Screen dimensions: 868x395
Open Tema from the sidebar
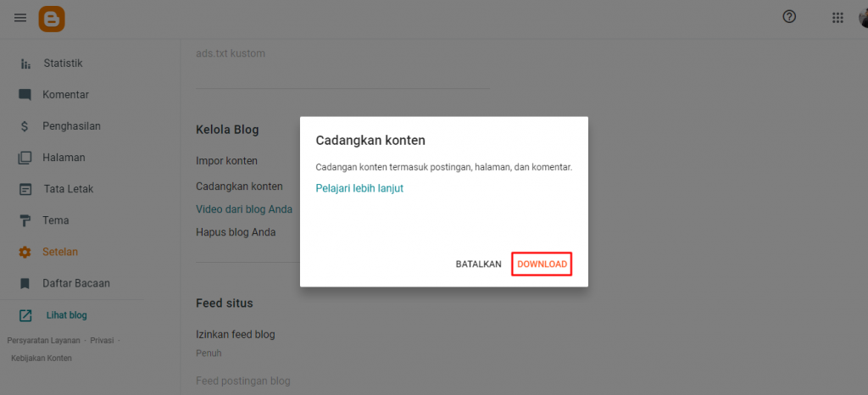point(56,220)
